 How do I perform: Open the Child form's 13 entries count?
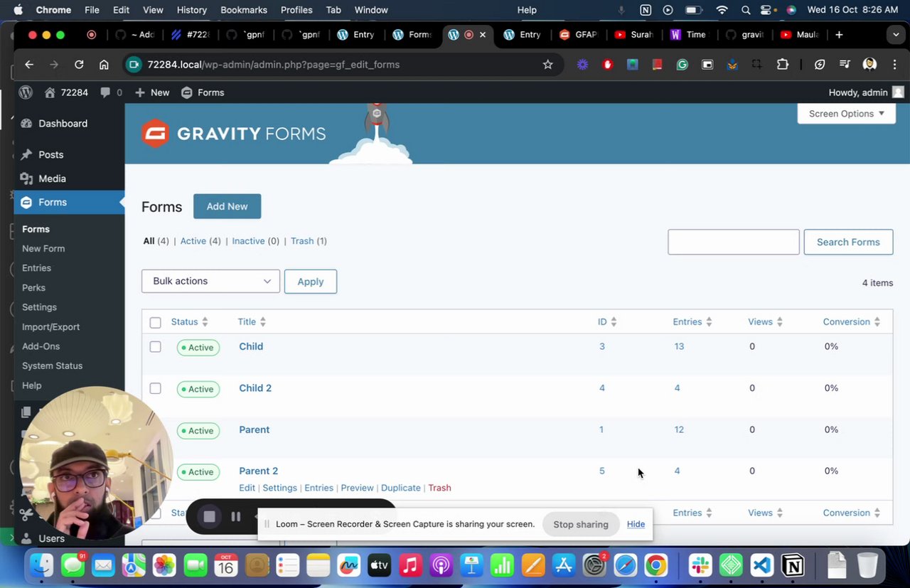(679, 346)
